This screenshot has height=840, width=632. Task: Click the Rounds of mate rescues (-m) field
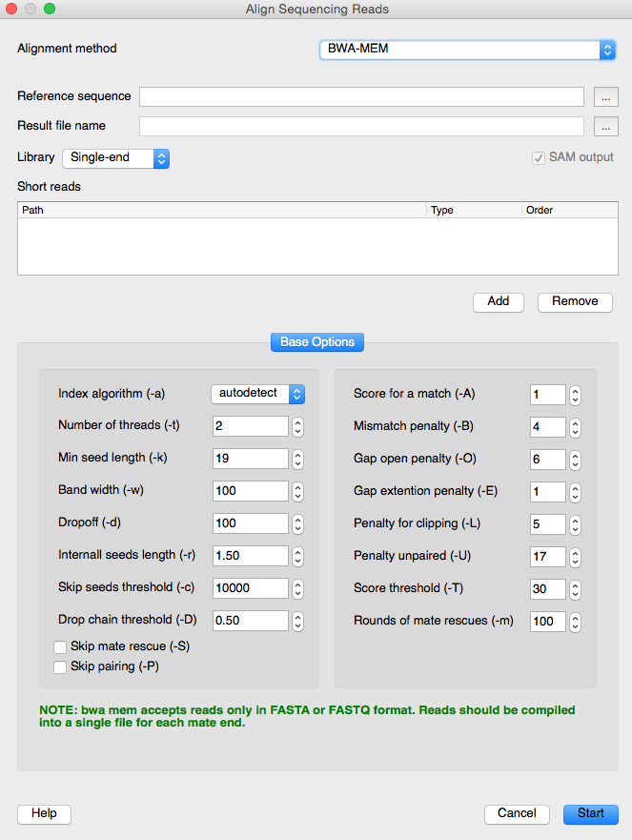(548, 622)
